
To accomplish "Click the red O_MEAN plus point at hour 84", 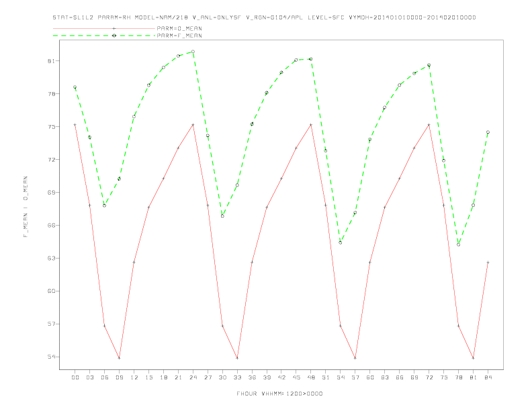I will 488,262.
